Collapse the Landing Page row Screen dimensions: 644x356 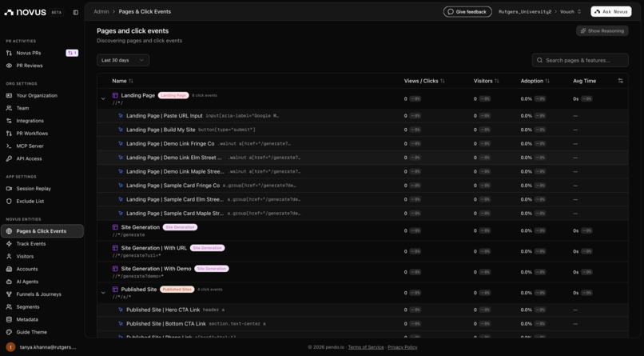(103, 98)
